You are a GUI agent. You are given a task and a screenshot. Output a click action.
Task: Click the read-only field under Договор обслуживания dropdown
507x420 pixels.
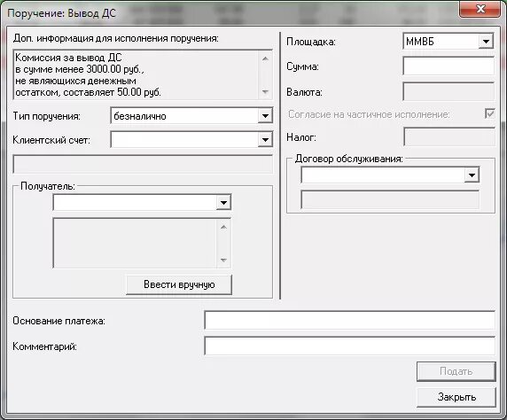click(x=390, y=199)
